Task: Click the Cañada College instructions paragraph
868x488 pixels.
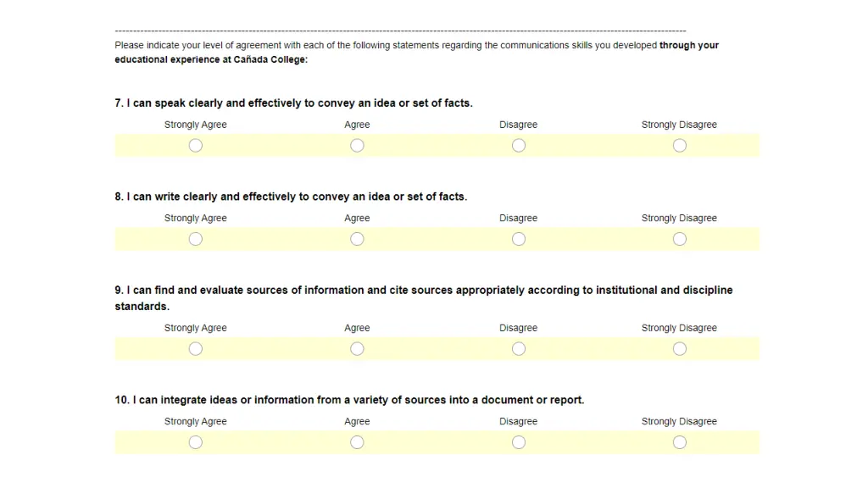Action: tap(416, 53)
